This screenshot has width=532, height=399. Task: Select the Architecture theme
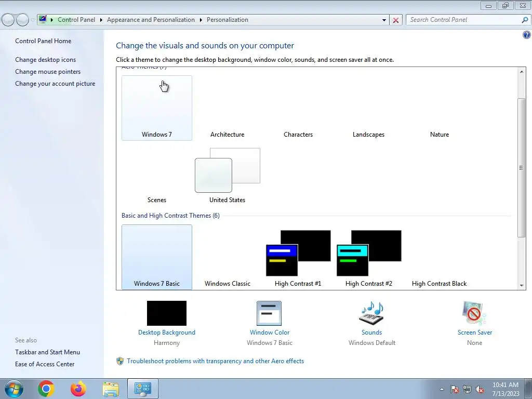(x=228, y=108)
